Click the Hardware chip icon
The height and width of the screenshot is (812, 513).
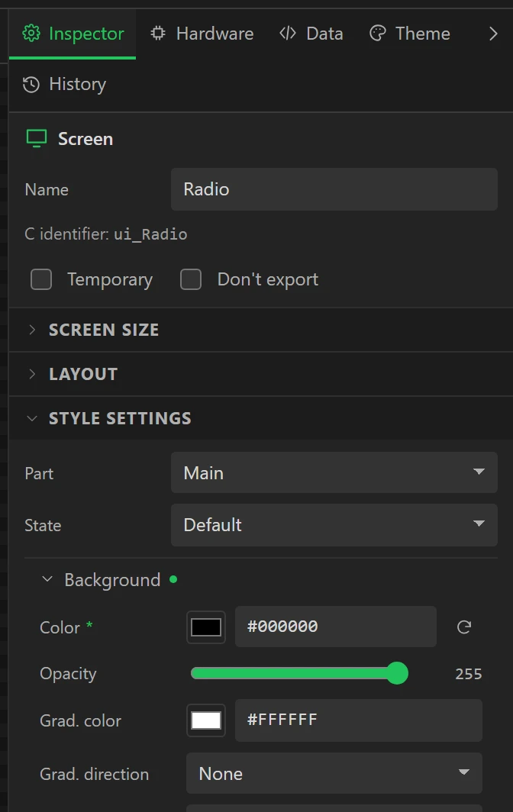tap(158, 34)
